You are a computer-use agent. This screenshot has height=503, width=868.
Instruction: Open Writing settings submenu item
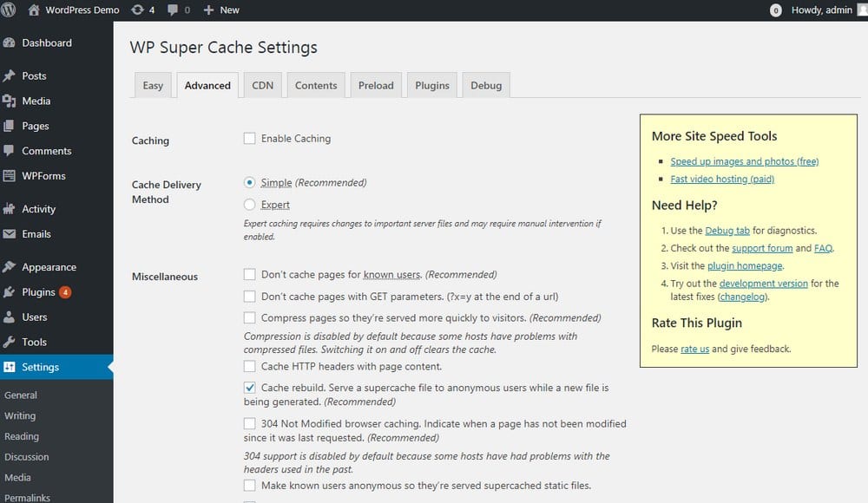20,415
